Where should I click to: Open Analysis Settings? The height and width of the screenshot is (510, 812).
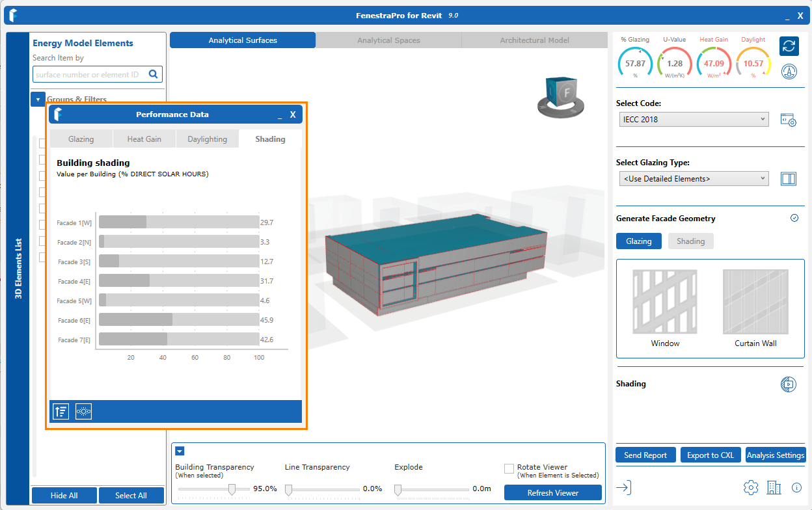click(776, 455)
